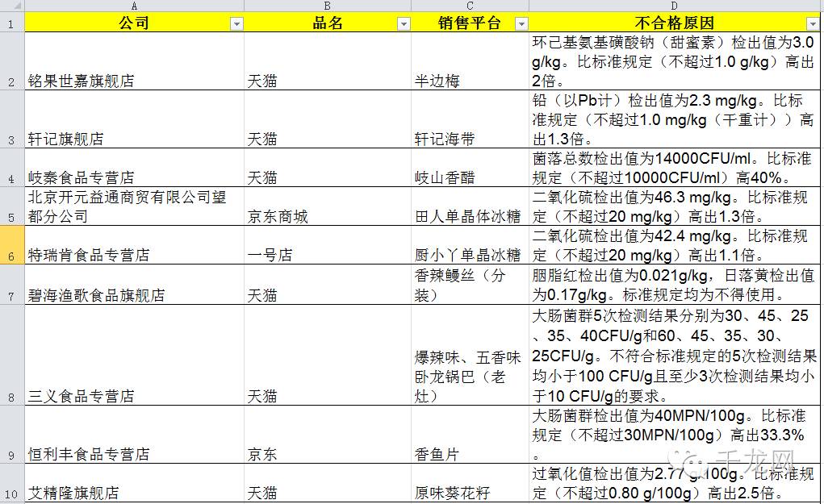Open the 公司 column filter dropdown

[237, 23]
